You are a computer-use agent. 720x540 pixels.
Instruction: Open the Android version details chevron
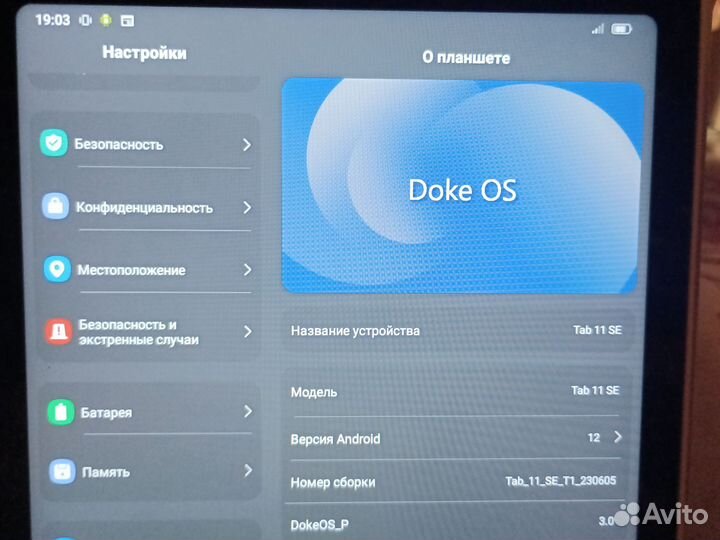click(x=618, y=437)
